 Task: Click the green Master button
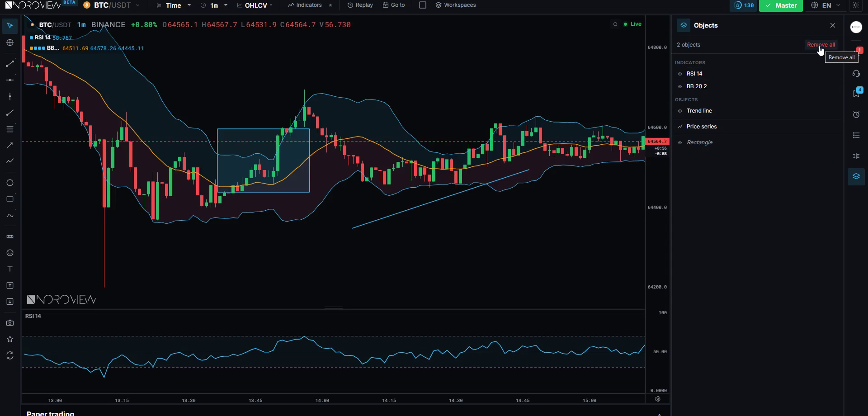[781, 5]
